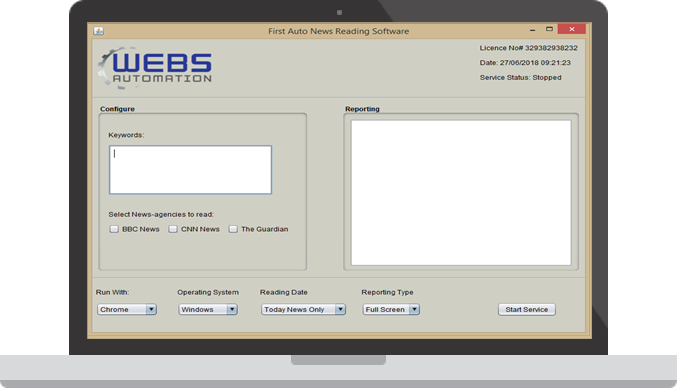Open the Reading Date dropdown
The height and width of the screenshot is (388, 677).
click(x=303, y=309)
